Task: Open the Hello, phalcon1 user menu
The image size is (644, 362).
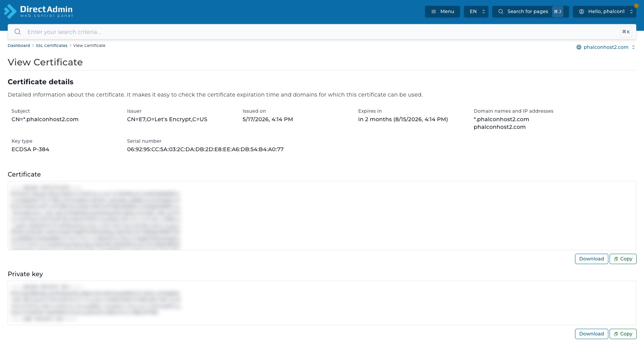Action: tap(604, 12)
